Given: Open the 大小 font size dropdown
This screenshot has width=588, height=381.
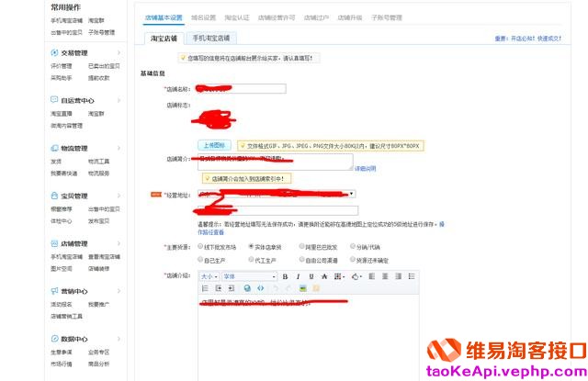Looking at the screenshot, I should coord(209,276).
